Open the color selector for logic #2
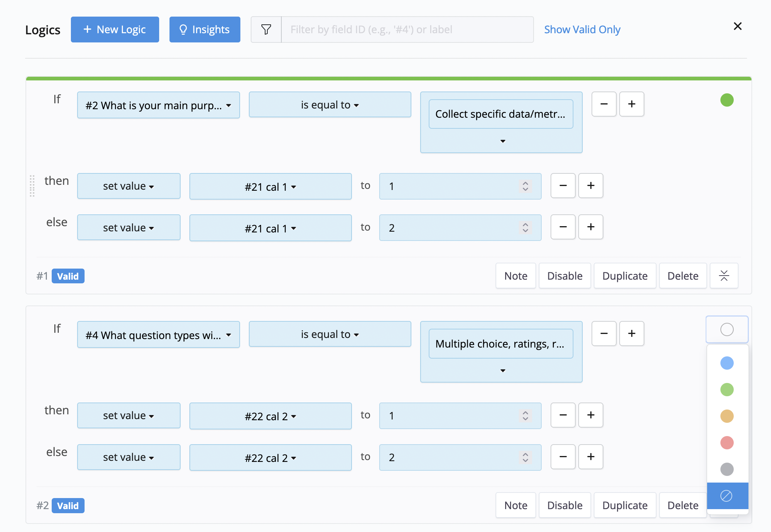This screenshot has height=532, width=771. [x=727, y=329]
